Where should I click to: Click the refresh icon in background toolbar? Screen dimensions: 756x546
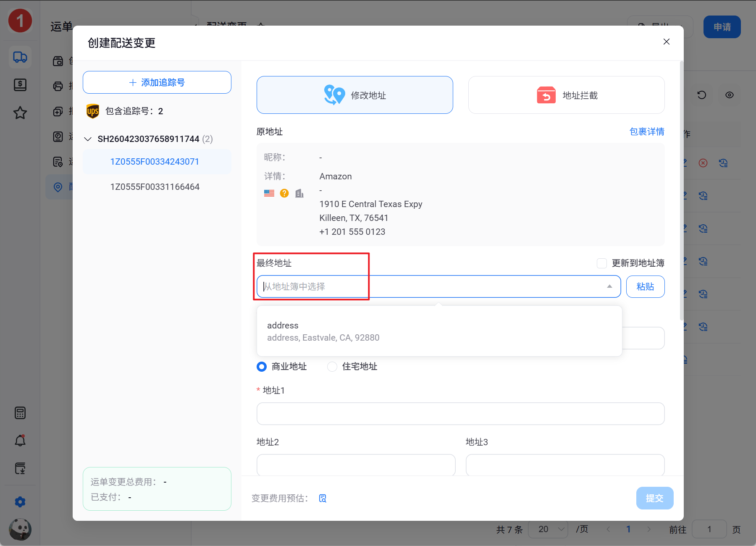coord(702,95)
